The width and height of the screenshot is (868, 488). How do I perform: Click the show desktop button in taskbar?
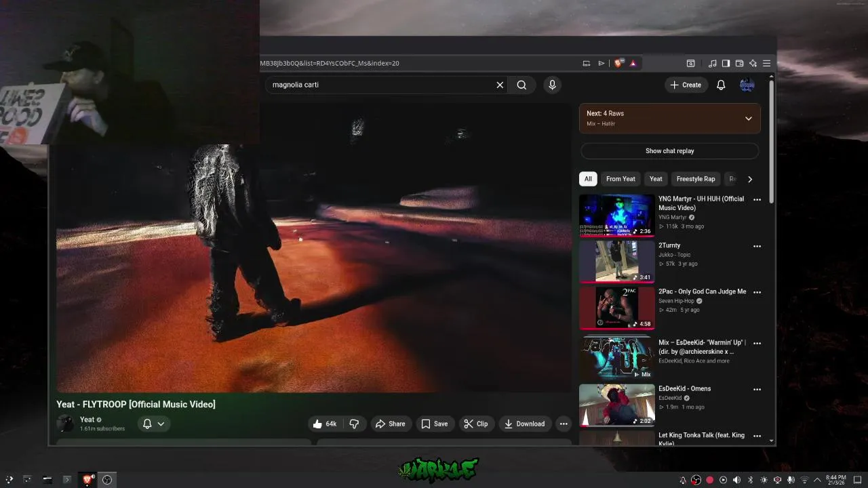[x=857, y=480]
